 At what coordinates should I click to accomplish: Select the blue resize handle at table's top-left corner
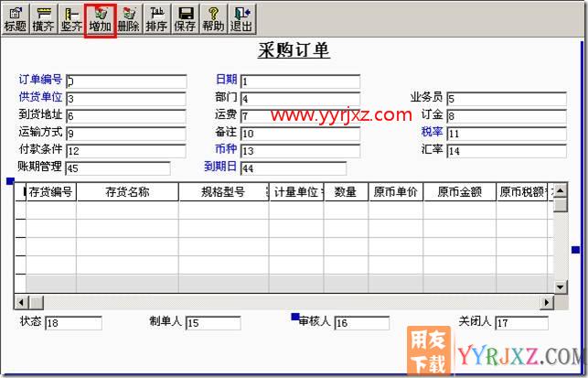(10, 181)
